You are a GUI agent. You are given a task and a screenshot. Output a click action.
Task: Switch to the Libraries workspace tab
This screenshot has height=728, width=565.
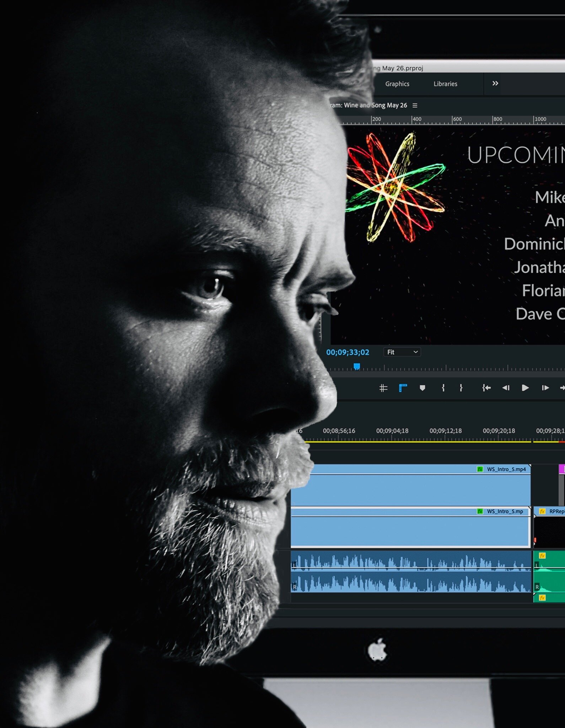pos(445,84)
